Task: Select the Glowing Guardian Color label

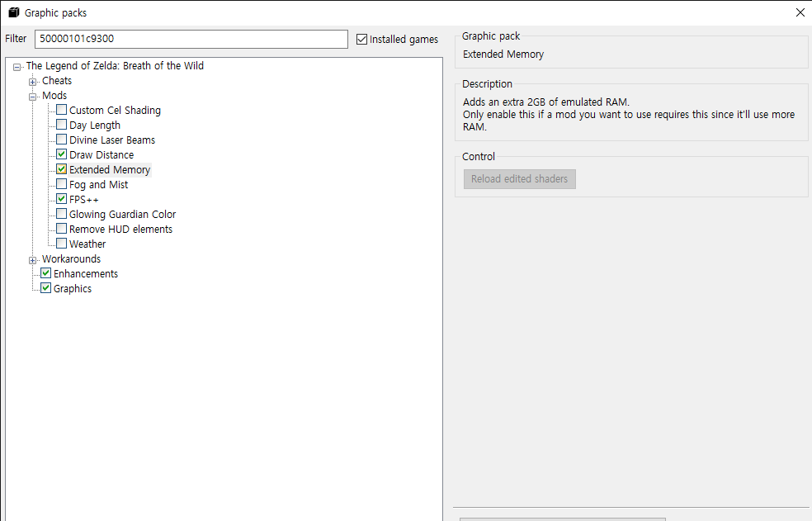Action: (123, 215)
